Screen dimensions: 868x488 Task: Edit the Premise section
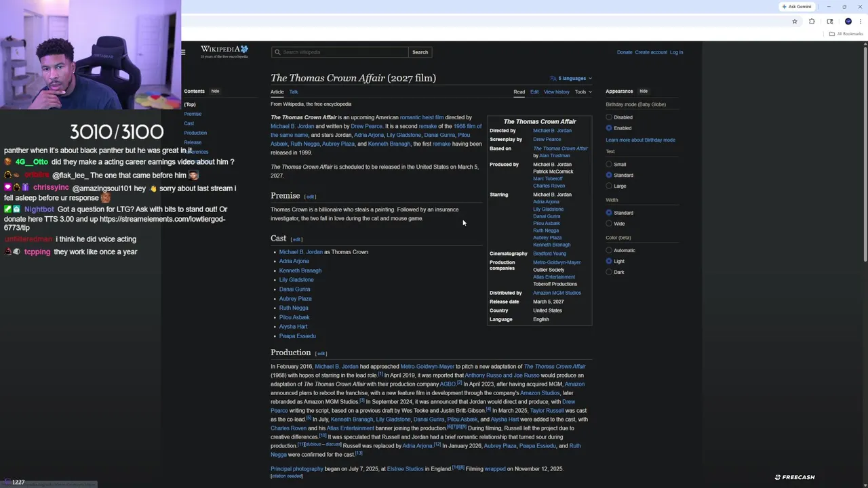[310, 197]
